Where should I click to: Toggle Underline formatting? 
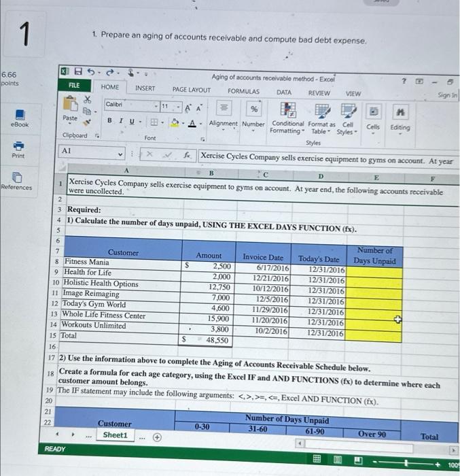132,121
